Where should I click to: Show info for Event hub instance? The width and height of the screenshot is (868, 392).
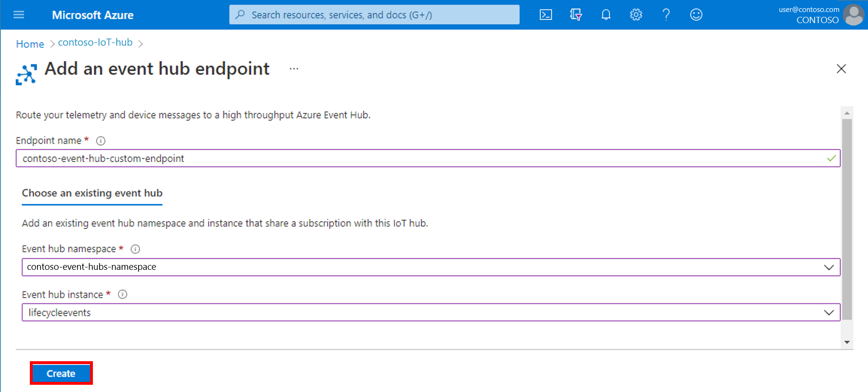coord(123,294)
